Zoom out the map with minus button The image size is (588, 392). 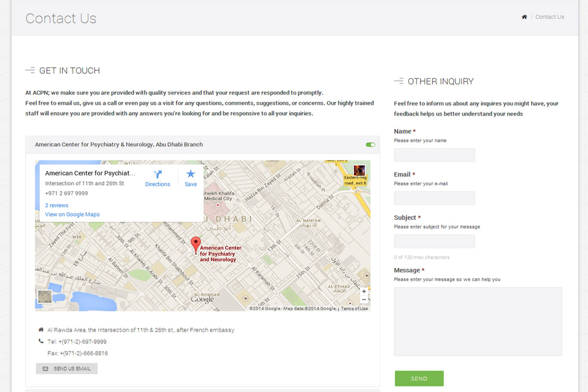coord(364,299)
